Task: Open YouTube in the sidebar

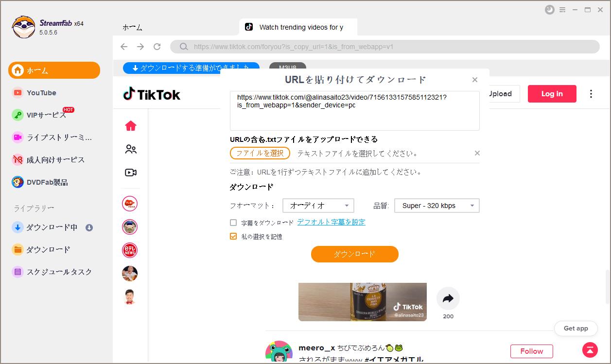Action: 41,93
